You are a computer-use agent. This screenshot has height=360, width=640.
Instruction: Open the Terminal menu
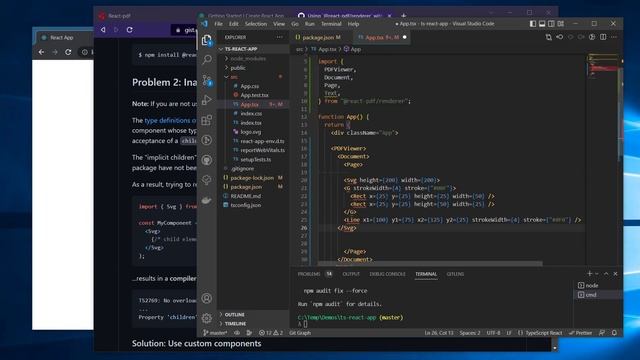(331, 24)
